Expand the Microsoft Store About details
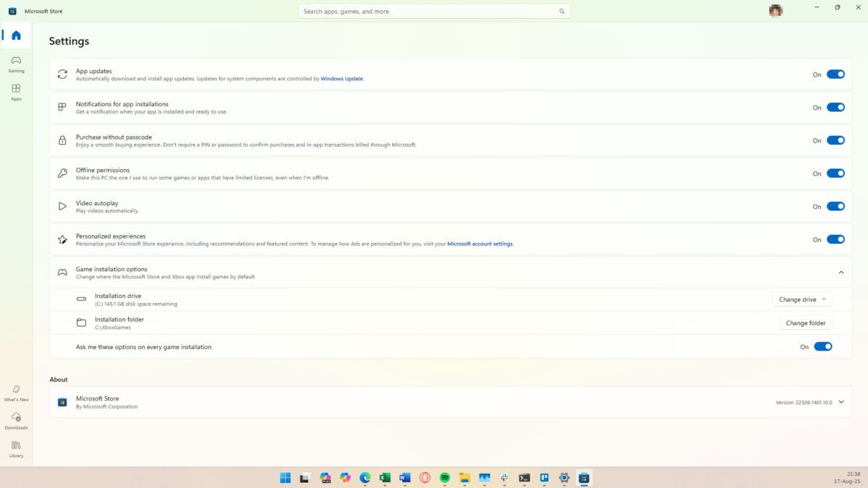This screenshot has width=868, height=488. [x=841, y=402]
